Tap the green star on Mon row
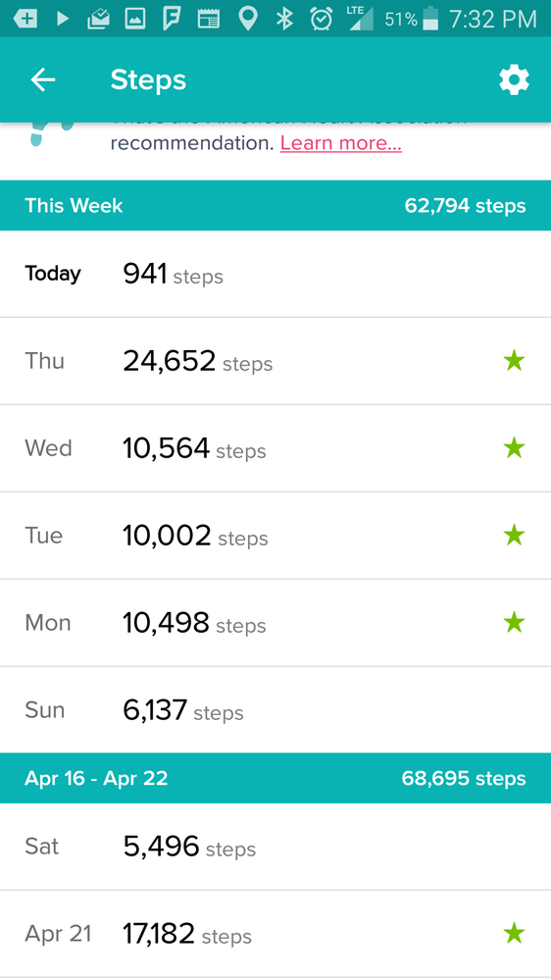The image size is (551, 980). coord(514,623)
